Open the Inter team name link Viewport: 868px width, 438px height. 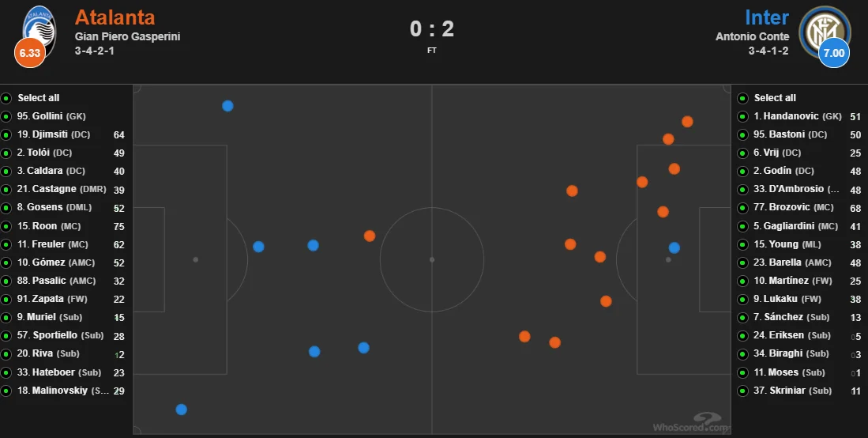[766, 17]
